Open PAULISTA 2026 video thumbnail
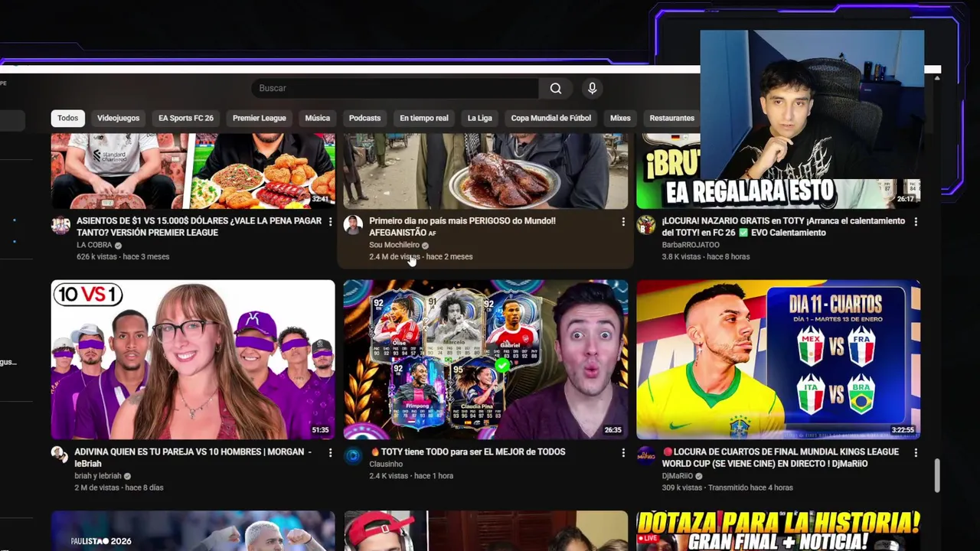 [x=193, y=531]
